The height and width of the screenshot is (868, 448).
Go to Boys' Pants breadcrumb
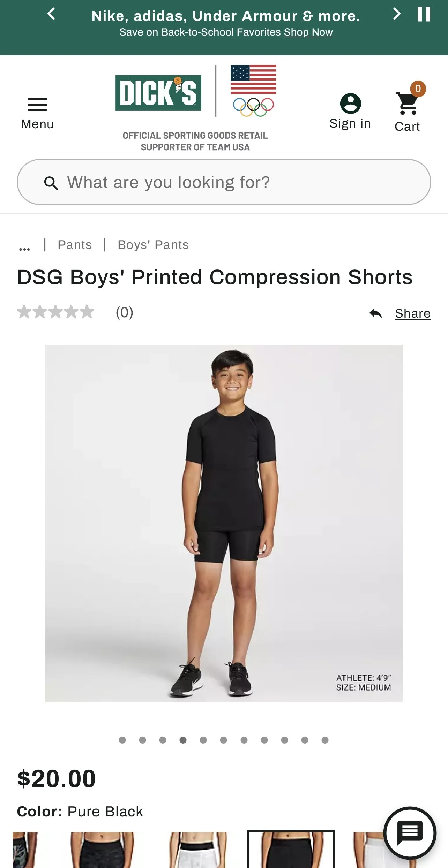point(153,245)
